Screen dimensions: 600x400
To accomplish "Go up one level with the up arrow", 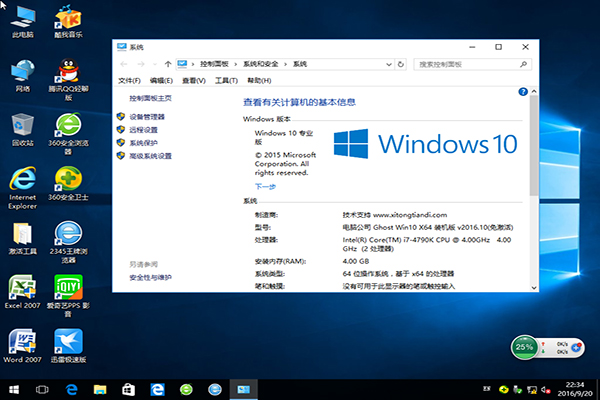I will [168, 64].
